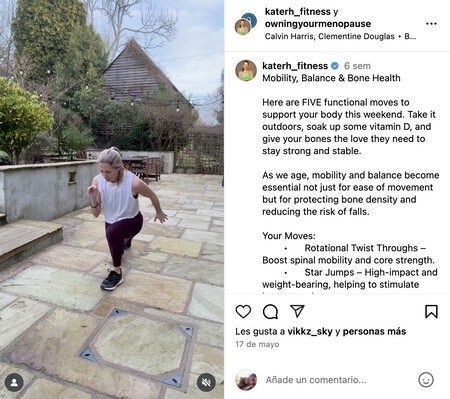Viewport: 450px width, 399px height.
Task: Share the post with the paper plane icon
Action: pos(297,311)
